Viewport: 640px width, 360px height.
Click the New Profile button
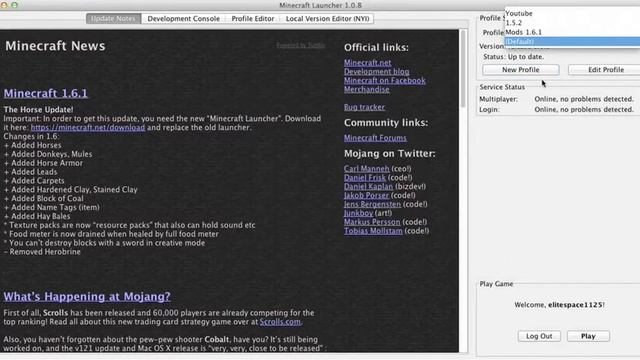(520, 70)
